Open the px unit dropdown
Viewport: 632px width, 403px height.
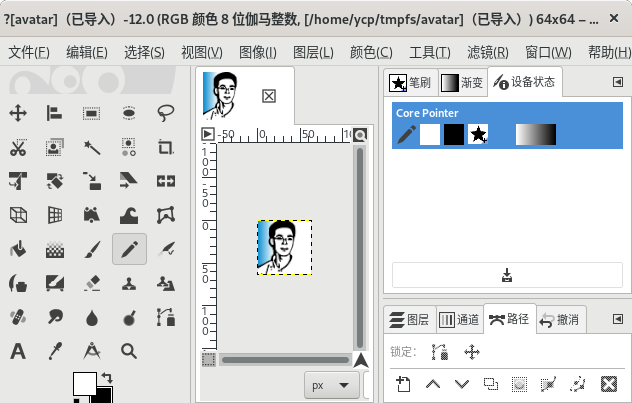tap(332, 386)
